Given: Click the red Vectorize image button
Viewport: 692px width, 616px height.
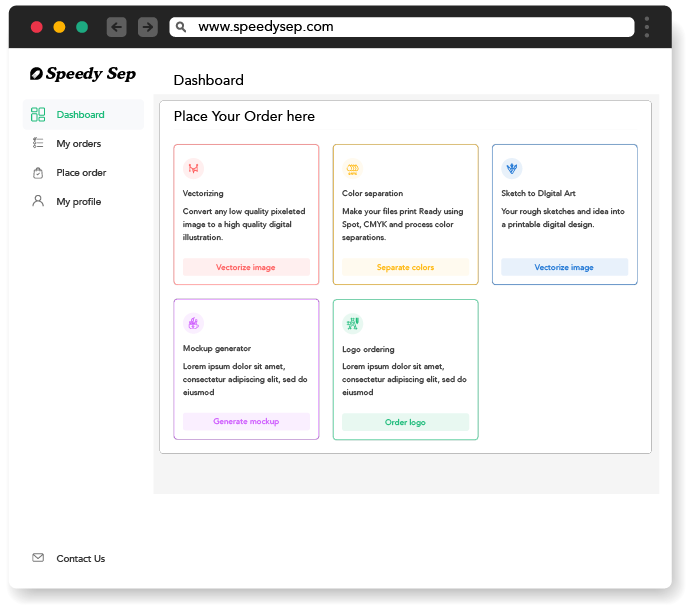Looking at the screenshot, I should 246,267.
